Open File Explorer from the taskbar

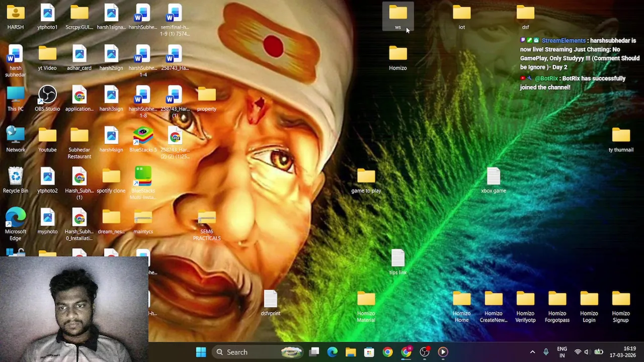pos(351,352)
